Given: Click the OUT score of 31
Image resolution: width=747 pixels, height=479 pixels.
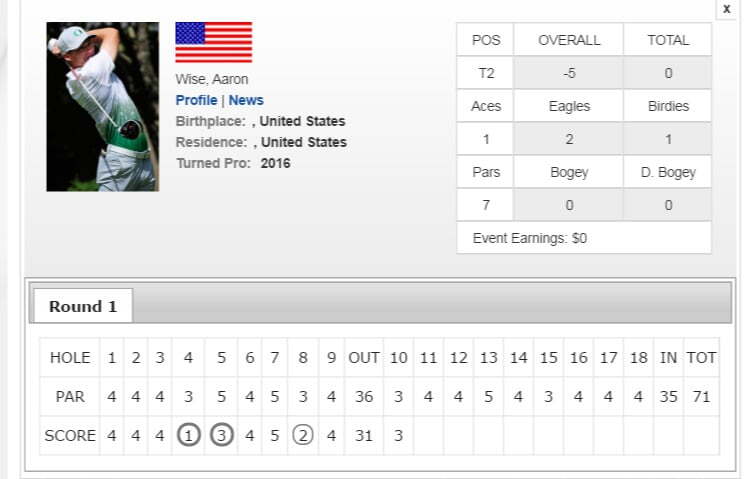Looking at the screenshot, I should pos(363,436).
